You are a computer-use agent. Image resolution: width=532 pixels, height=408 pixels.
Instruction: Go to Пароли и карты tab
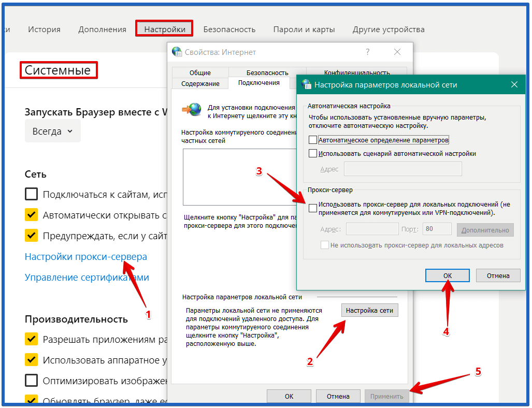(x=304, y=30)
